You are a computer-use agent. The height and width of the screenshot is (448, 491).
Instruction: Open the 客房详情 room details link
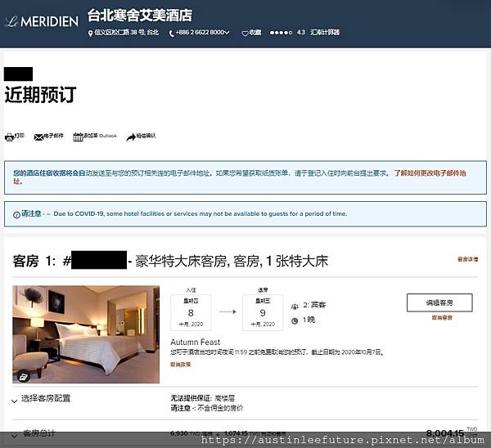pos(468,259)
